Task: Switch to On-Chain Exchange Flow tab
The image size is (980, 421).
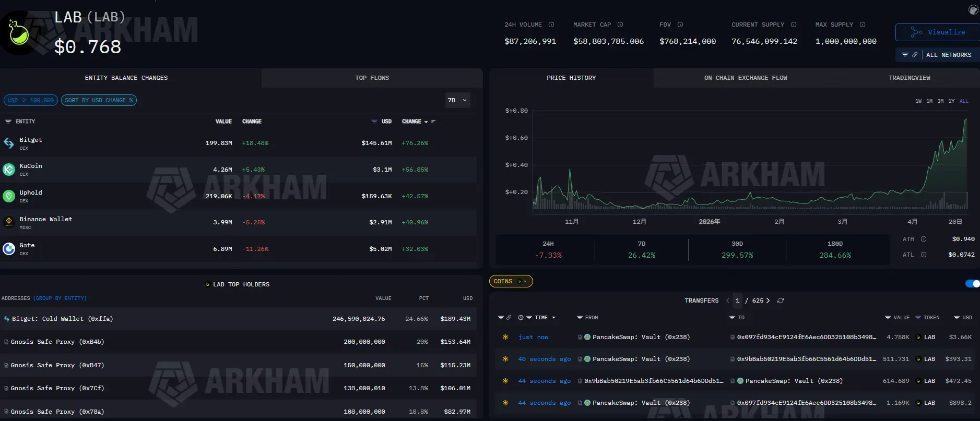Action: 746,78
